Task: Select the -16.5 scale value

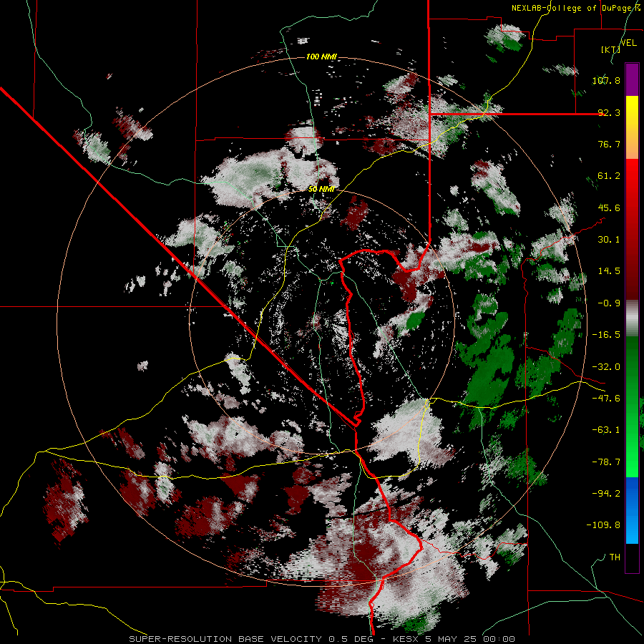Action: (x=607, y=335)
